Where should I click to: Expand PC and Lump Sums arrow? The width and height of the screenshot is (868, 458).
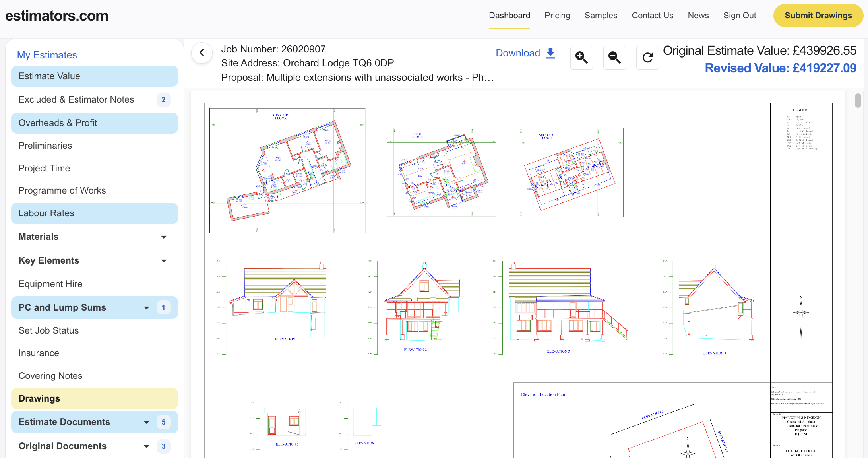(146, 308)
